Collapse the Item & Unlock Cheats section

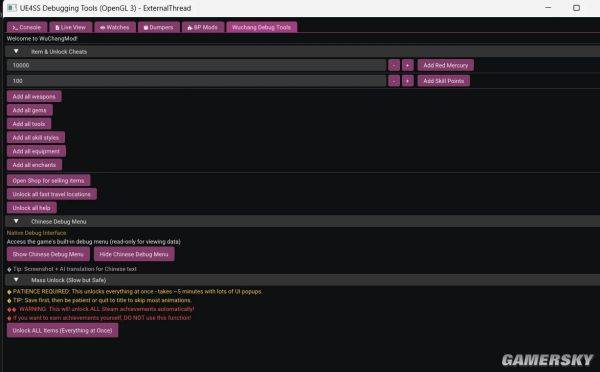pyautogui.click(x=16, y=52)
